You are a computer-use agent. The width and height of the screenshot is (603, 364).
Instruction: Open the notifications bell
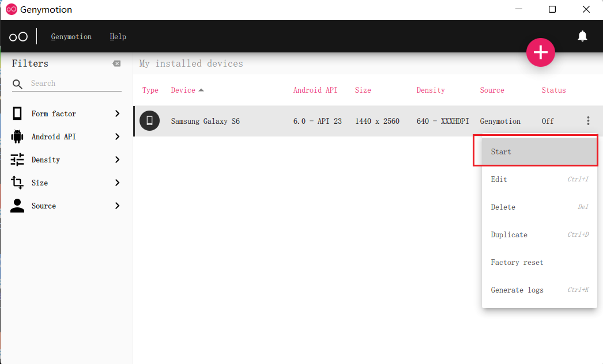(x=582, y=36)
